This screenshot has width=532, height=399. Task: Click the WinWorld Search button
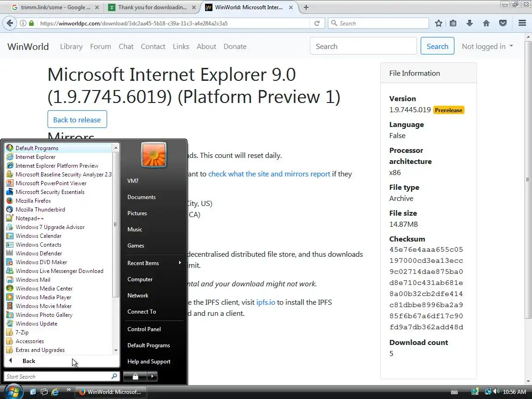tap(437, 46)
